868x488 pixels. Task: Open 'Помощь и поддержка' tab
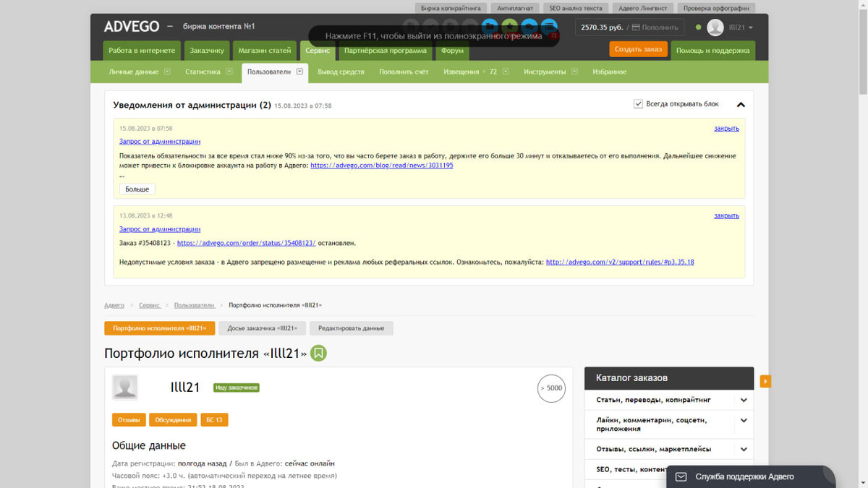point(713,51)
